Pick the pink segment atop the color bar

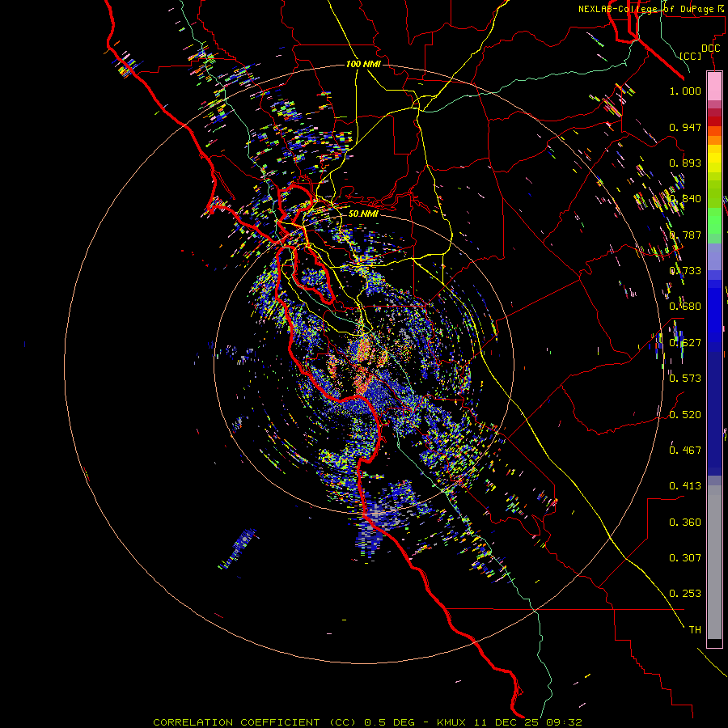714,86
